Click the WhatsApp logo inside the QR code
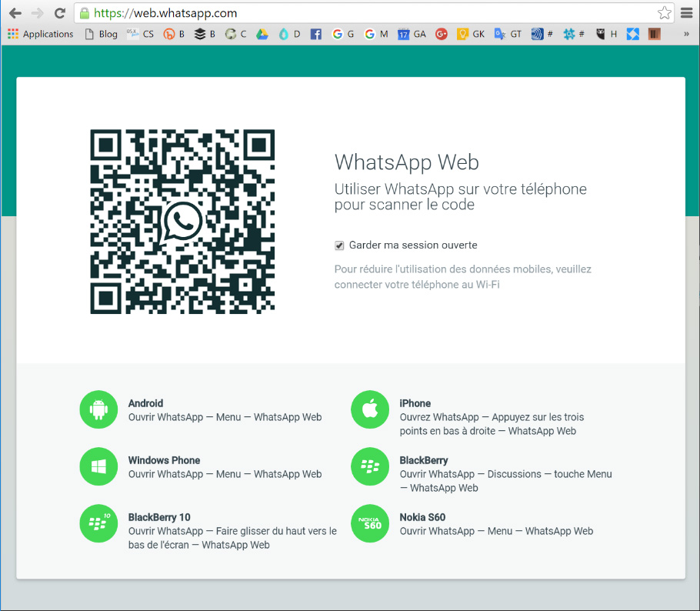The height and width of the screenshot is (611, 700). click(x=182, y=221)
